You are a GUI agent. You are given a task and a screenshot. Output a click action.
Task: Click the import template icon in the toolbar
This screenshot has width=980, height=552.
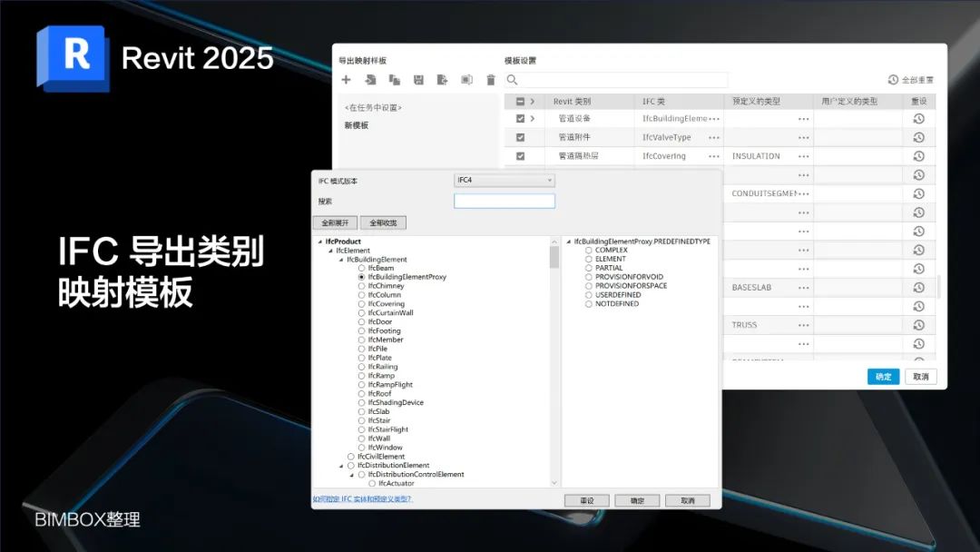pyautogui.click(x=370, y=80)
